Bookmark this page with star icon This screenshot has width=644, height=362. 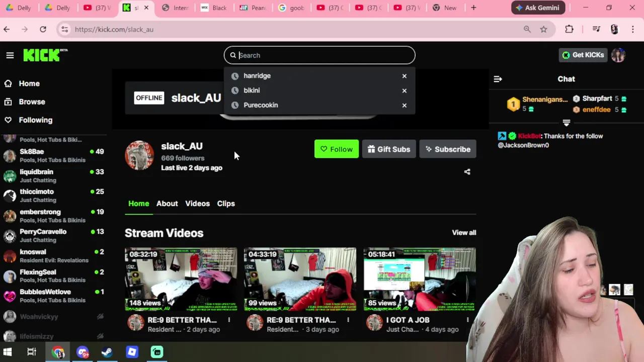tap(544, 30)
